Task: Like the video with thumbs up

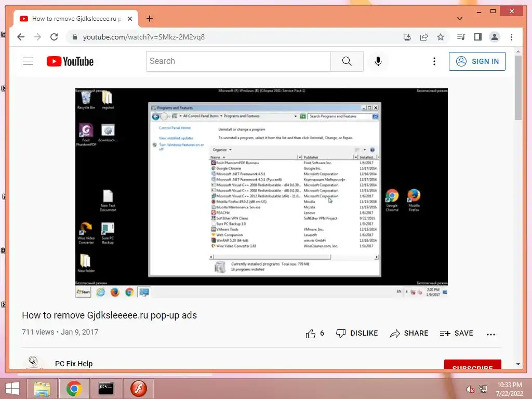Action: pyautogui.click(x=314, y=334)
